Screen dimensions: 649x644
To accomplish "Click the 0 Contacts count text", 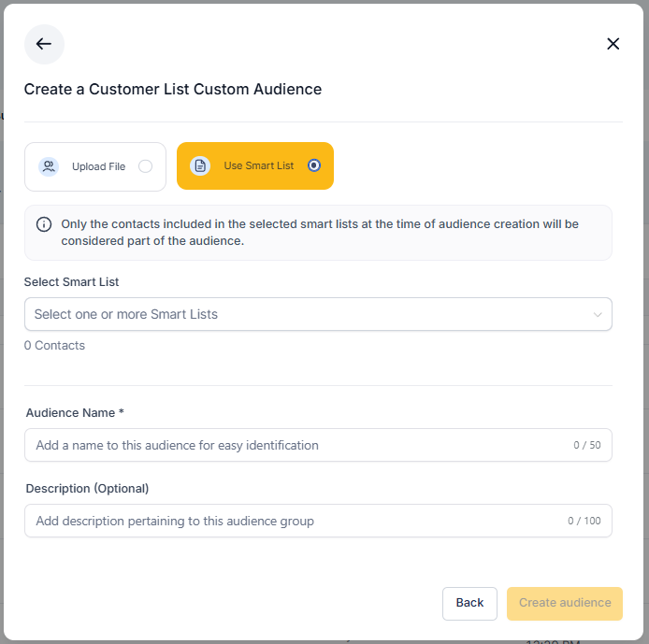I will click(x=55, y=346).
